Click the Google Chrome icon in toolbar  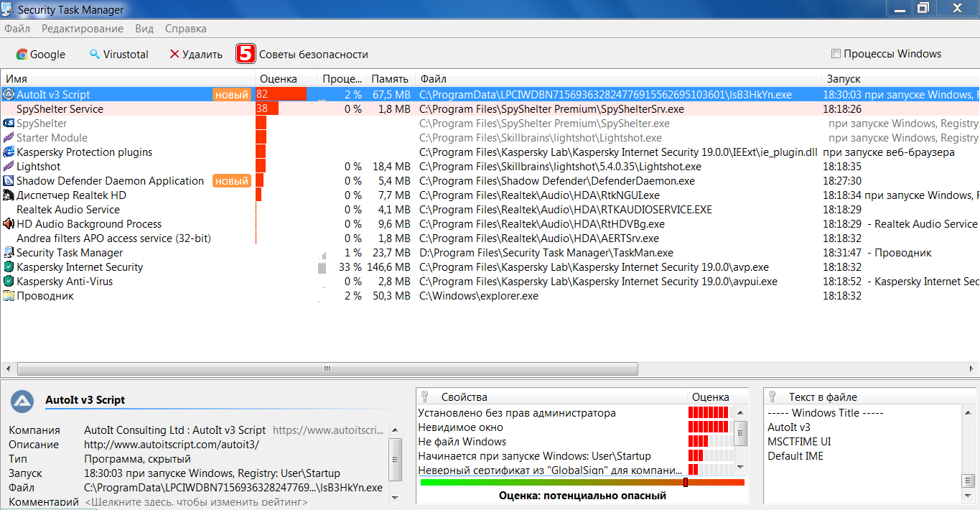(x=22, y=55)
